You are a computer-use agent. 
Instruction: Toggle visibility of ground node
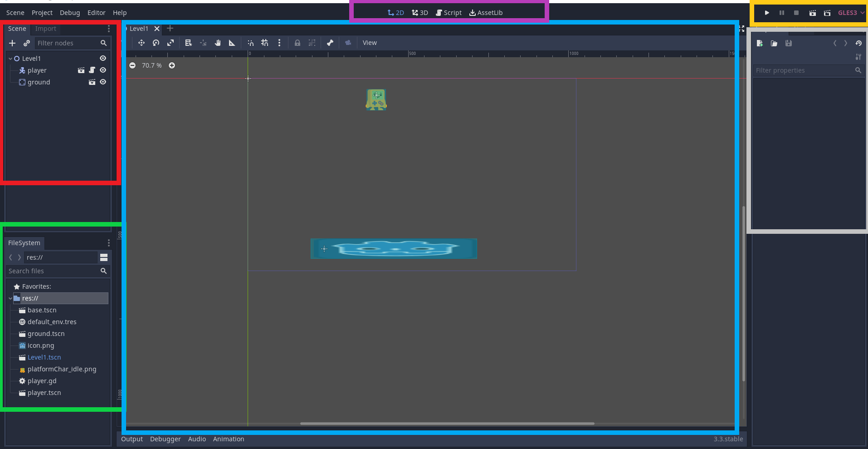[103, 82]
